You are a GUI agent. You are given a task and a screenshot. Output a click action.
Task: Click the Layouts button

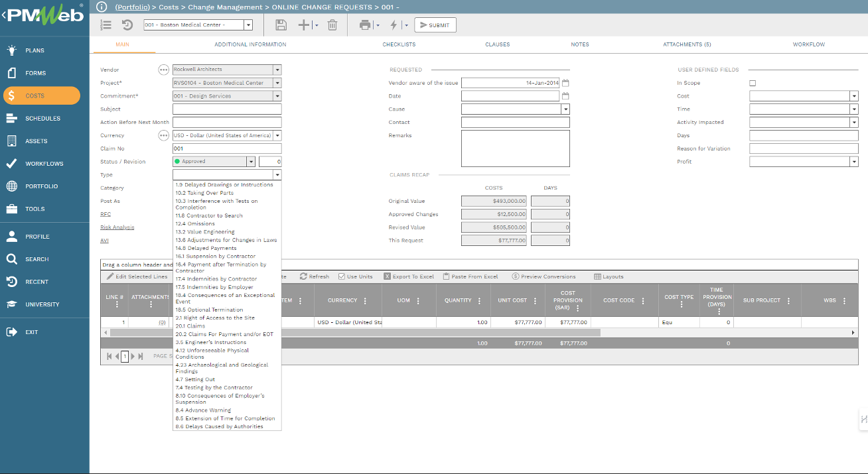[x=609, y=276]
